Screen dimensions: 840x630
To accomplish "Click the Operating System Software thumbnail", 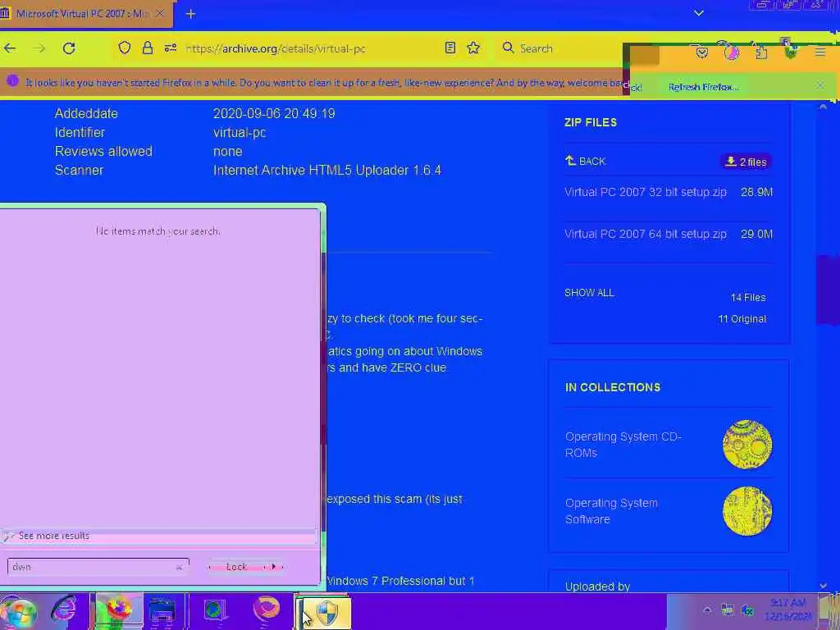I will pyautogui.click(x=747, y=511).
